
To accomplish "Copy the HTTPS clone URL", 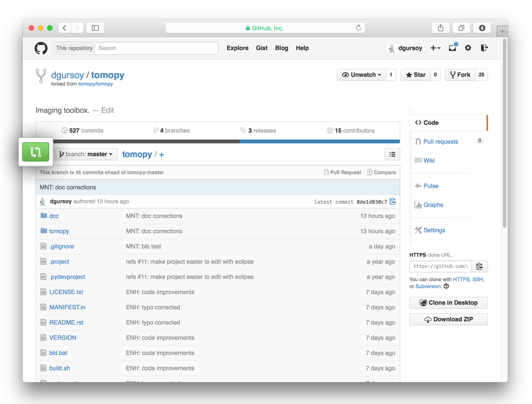I will coord(479,266).
